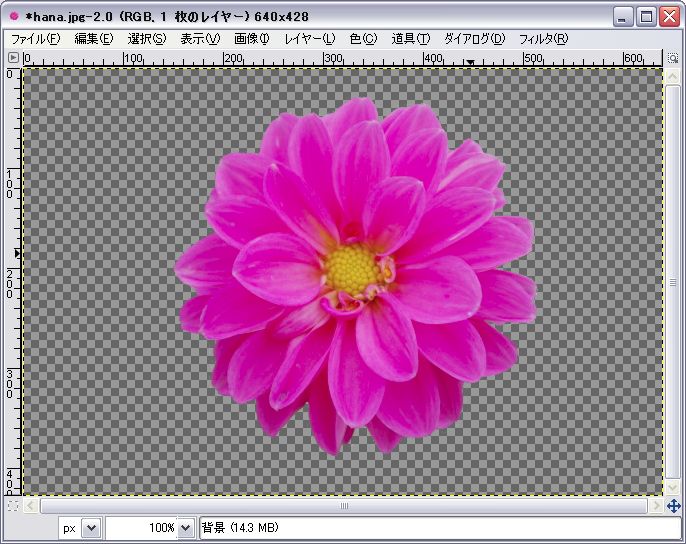Minimize the hana.jpg window
Image resolution: width=686 pixels, height=544 pixels.
[x=623, y=17]
